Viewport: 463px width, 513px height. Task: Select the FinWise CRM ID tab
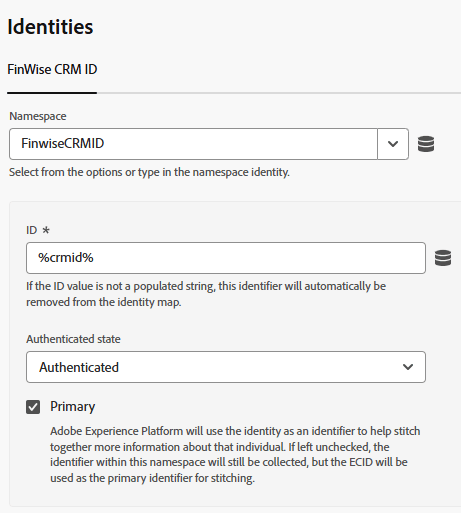click(x=52, y=70)
